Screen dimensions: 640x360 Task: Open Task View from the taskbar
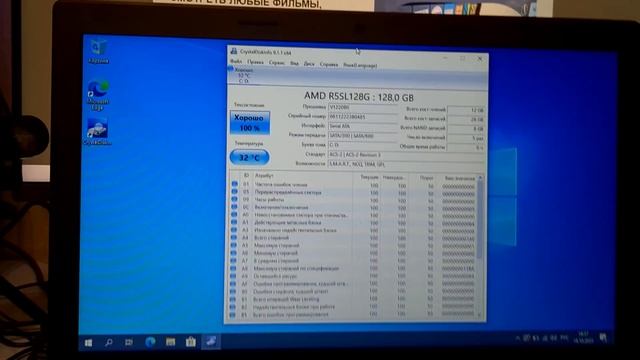129,342
